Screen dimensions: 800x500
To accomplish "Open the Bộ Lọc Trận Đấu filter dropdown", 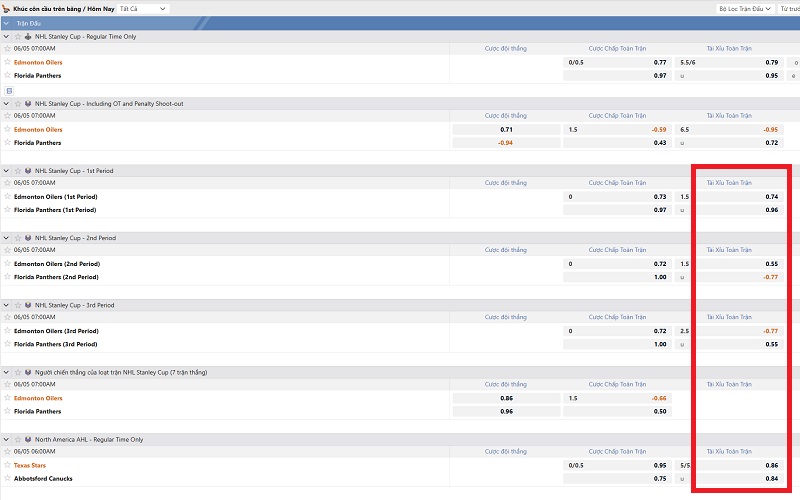I will point(744,8).
